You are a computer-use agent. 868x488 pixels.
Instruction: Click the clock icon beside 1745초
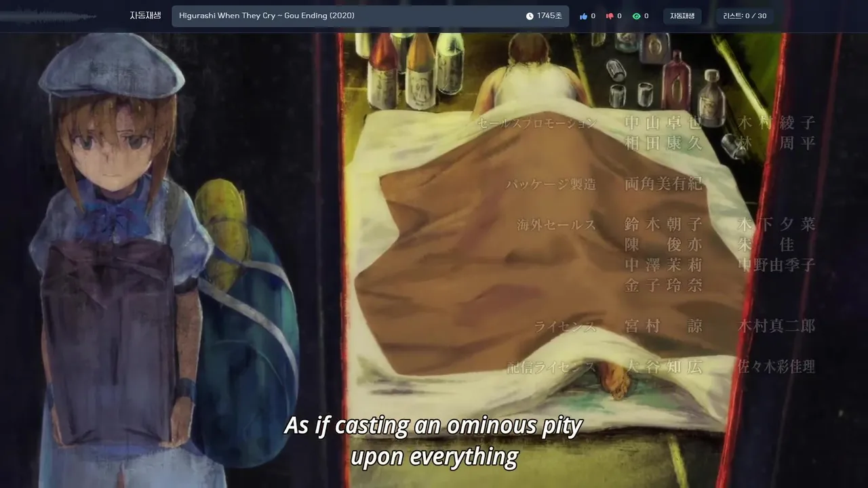click(530, 16)
